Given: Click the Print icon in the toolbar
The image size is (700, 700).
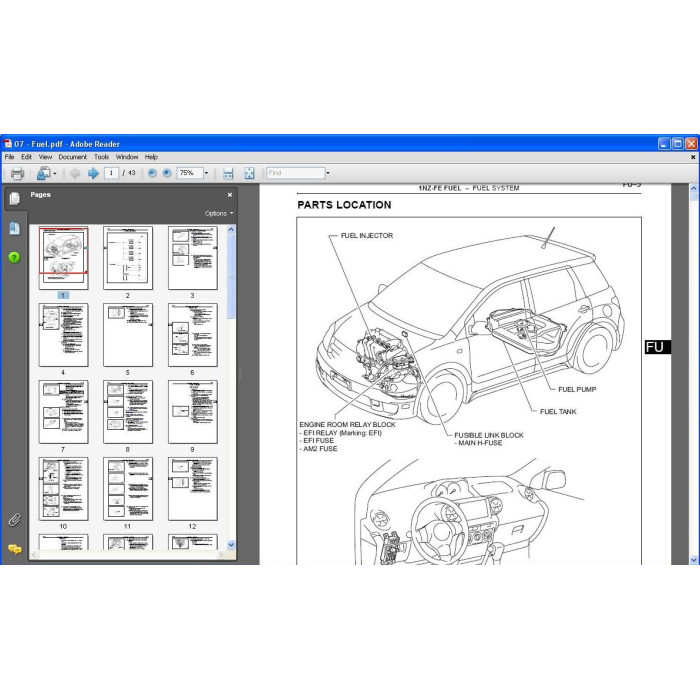Looking at the screenshot, I should [x=17, y=173].
